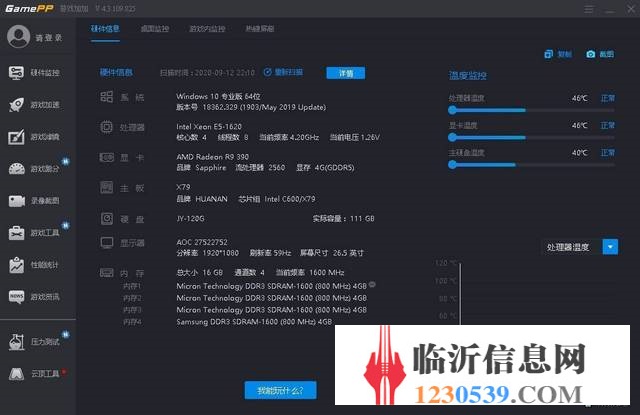The width and height of the screenshot is (640, 415).
Task: Open the 游戏资讯 news sidebar item
Action: 35,297
